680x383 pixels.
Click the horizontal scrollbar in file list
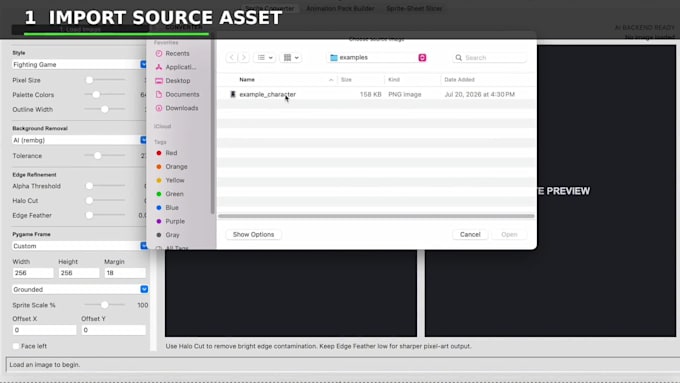pos(376,216)
